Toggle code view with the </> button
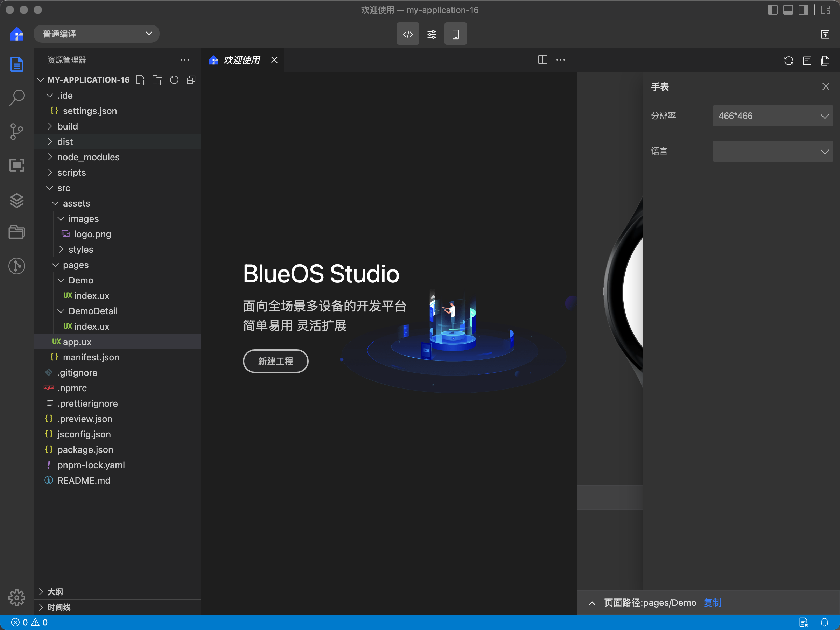Viewport: 840px width, 630px height. (408, 34)
